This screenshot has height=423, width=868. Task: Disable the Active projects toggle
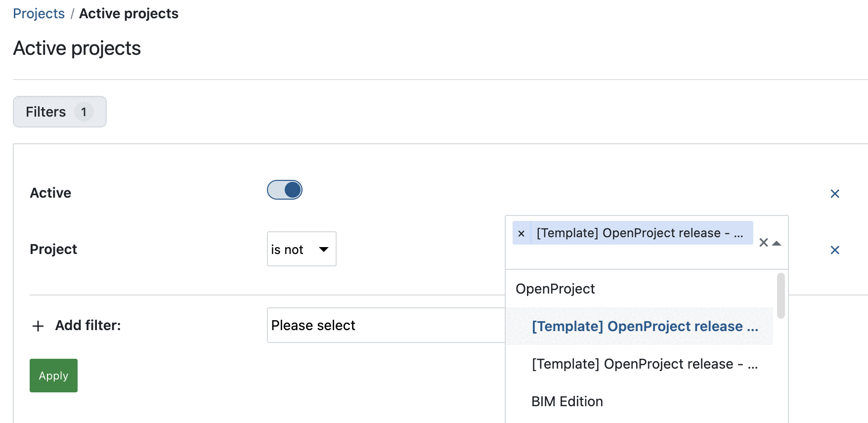(284, 190)
